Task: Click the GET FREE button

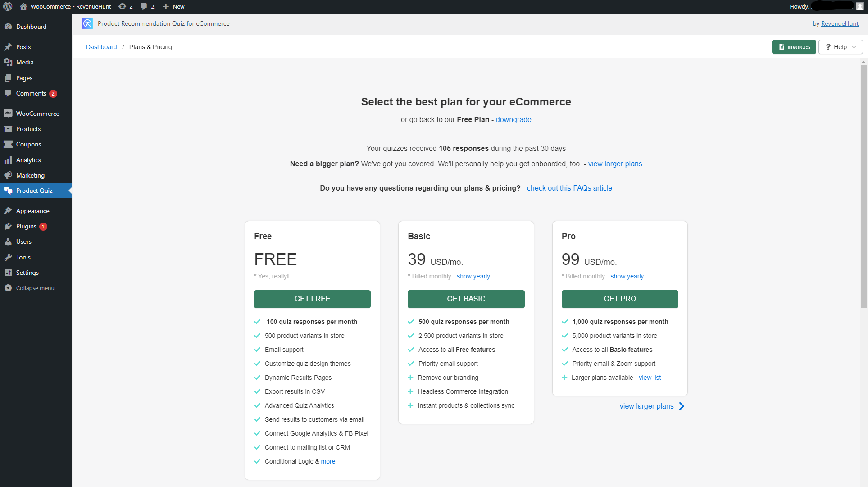Action: 312,299
